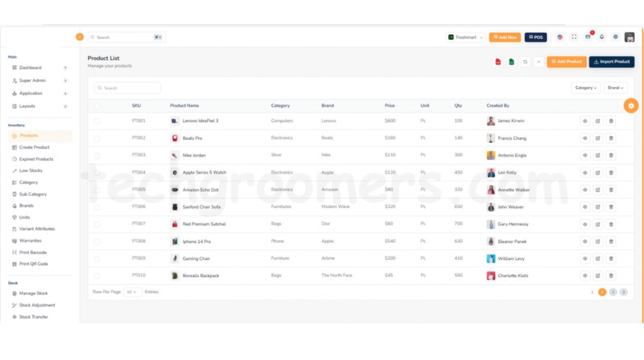Toggle fullscreen mode icon

tap(574, 37)
